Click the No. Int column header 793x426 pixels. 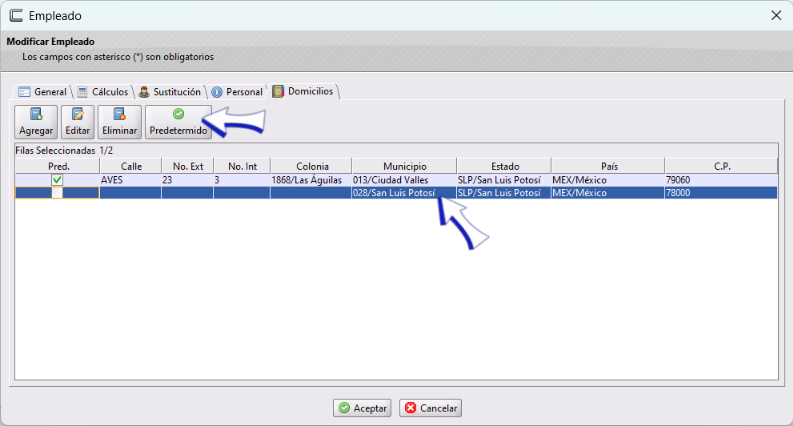(242, 166)
